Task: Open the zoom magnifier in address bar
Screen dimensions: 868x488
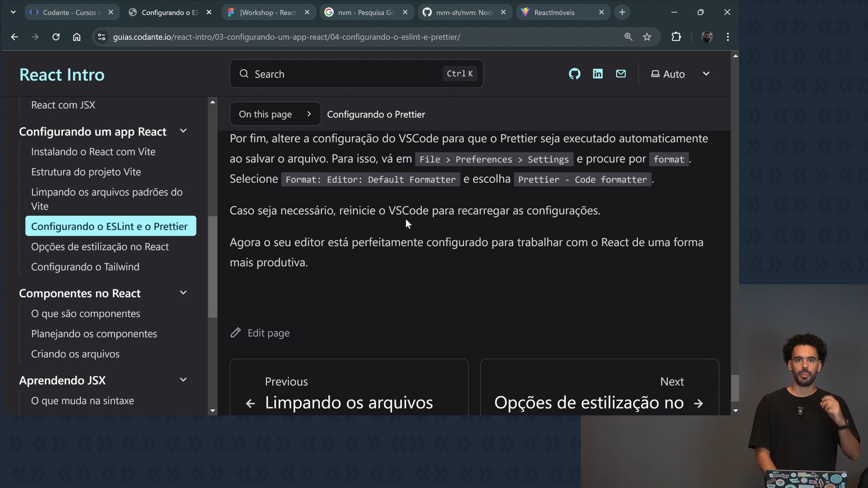Action: 628,37
